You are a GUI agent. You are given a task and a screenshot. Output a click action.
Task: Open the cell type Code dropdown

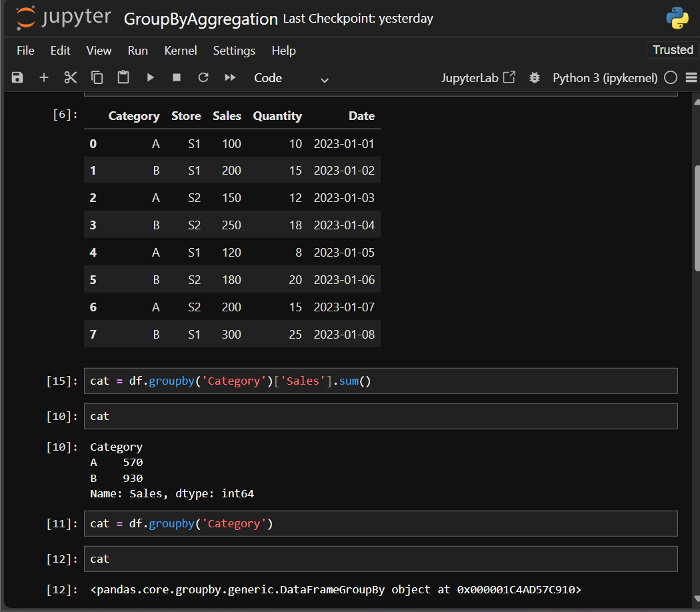(x=291, y=78)
